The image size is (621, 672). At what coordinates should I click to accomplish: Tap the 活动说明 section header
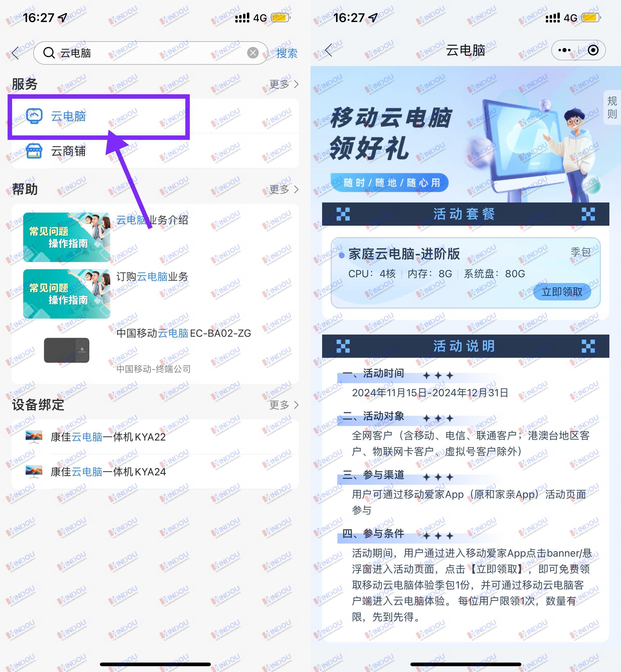[x=466, y=346]
